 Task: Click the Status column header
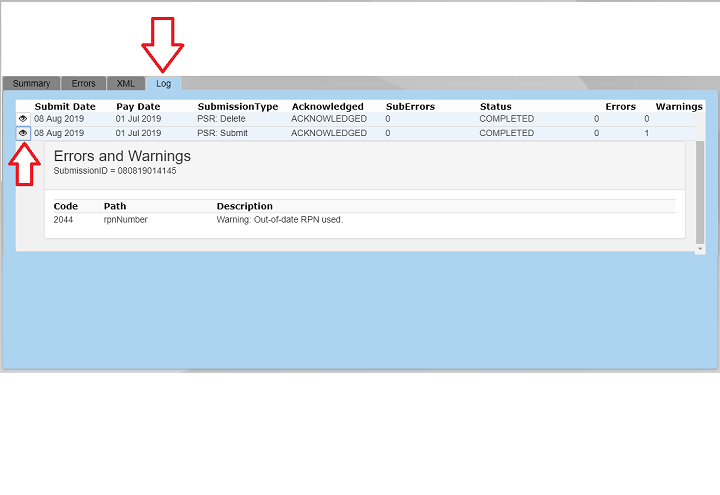click(495, 106)
